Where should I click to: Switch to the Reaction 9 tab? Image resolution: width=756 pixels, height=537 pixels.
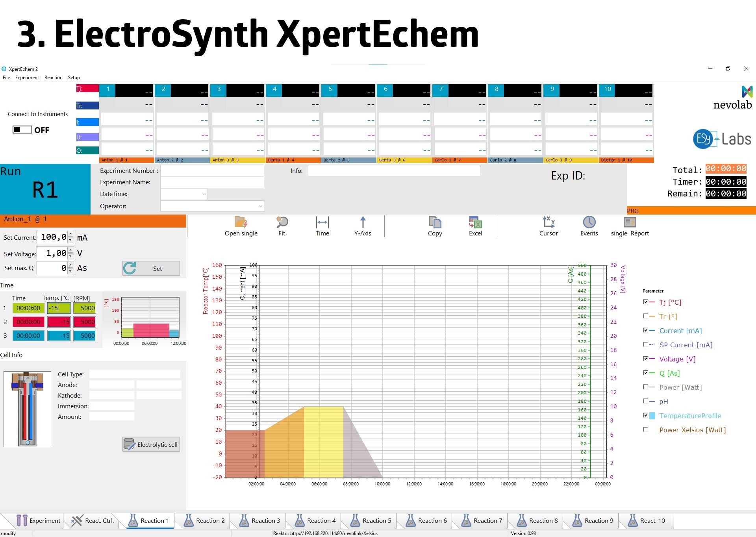coord(593,520)
